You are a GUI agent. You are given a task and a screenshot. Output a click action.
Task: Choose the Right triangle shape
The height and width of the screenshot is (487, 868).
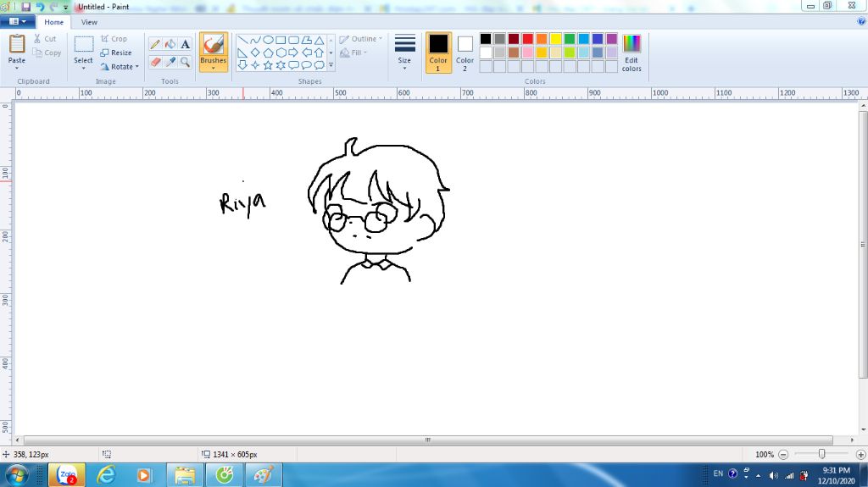click(x=242, y=53)
